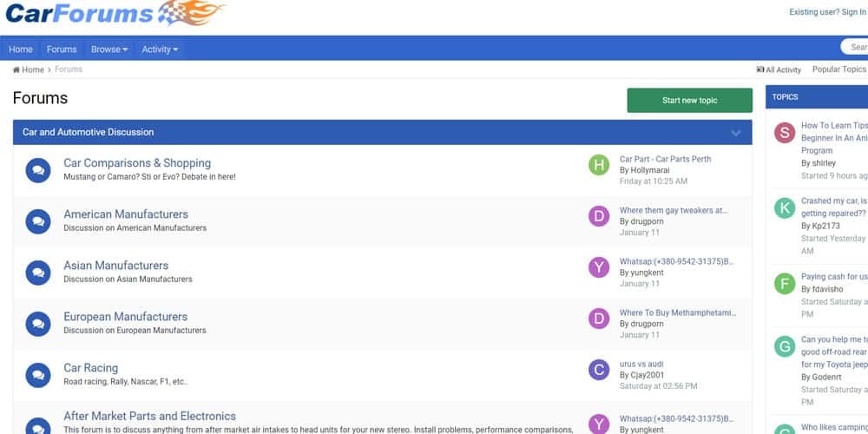Click After Market Parts forum bubble icon
Screen dimensions: 868x434
click(38, 426)
